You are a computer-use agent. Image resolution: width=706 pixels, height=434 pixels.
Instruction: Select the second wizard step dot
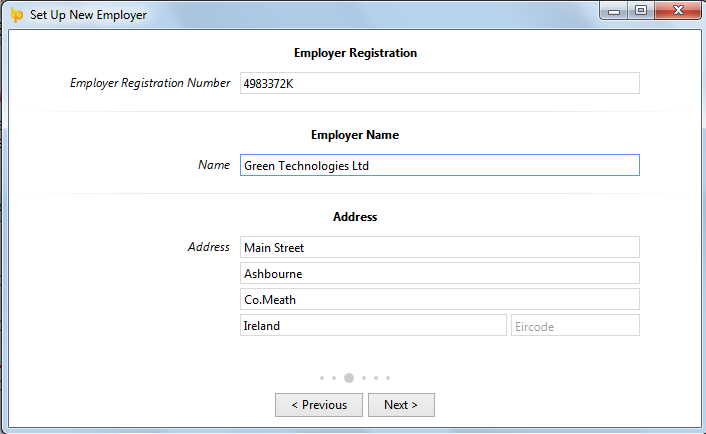(334, 378)
